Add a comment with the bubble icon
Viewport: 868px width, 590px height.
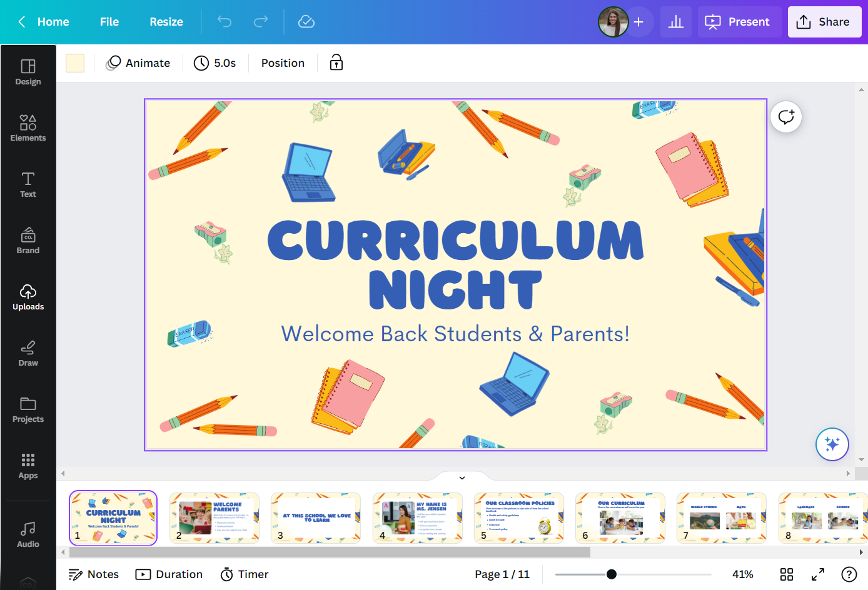coord(786,117)
